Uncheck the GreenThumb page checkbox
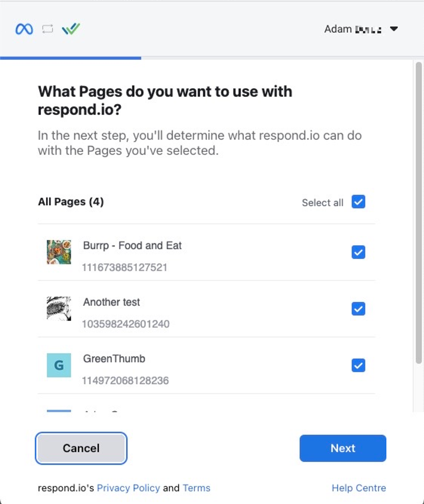424x504 pixels. coord(358,365)
